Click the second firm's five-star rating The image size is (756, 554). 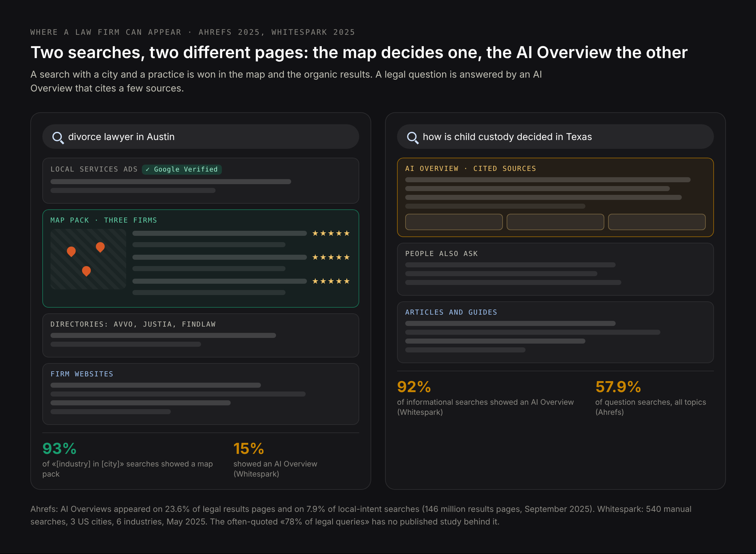point(331,257)
